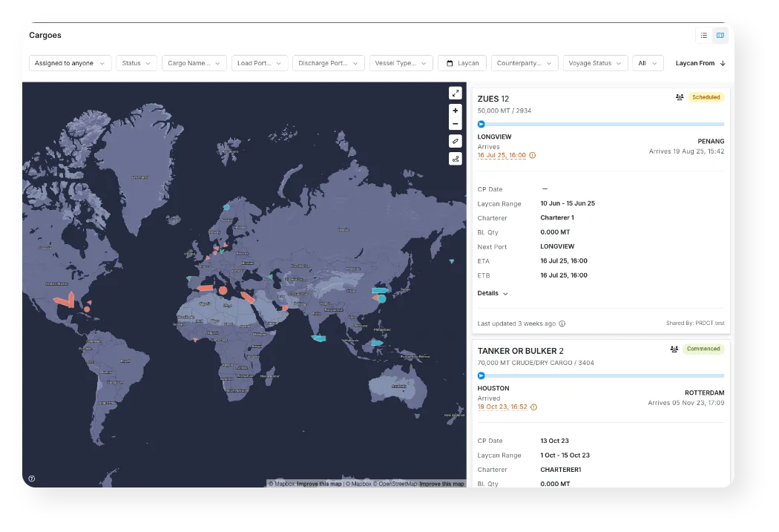
Task: Open the Voyage Status filter dropdown
Action: click(595, 63)
